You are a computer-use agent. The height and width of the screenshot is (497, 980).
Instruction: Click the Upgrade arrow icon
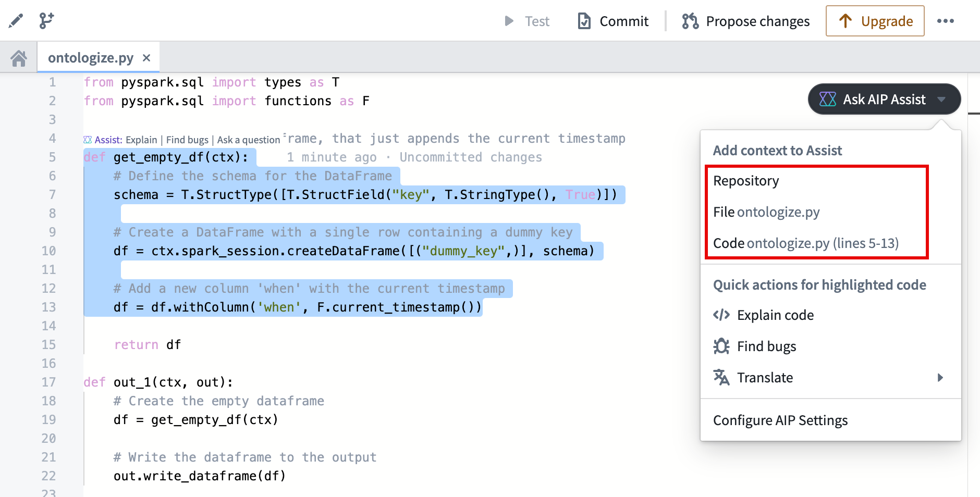click(x=846, y=21)
